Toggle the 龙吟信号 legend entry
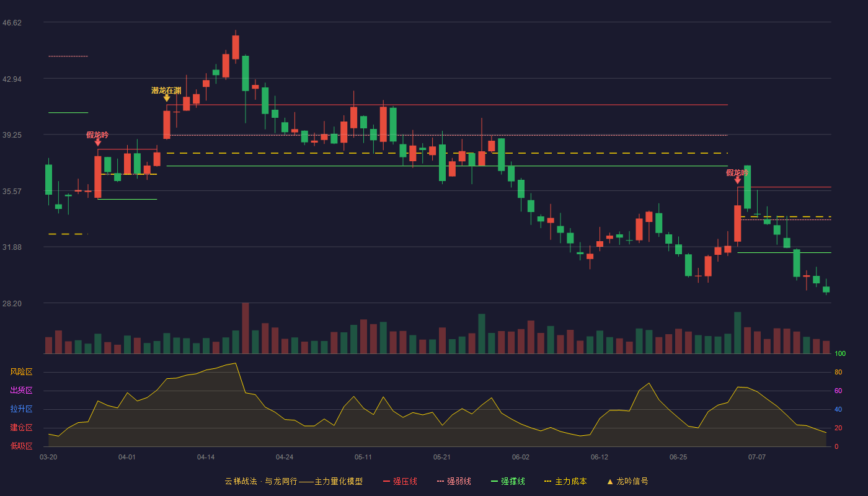The image size is (868, 496). [x=627, y=481]
